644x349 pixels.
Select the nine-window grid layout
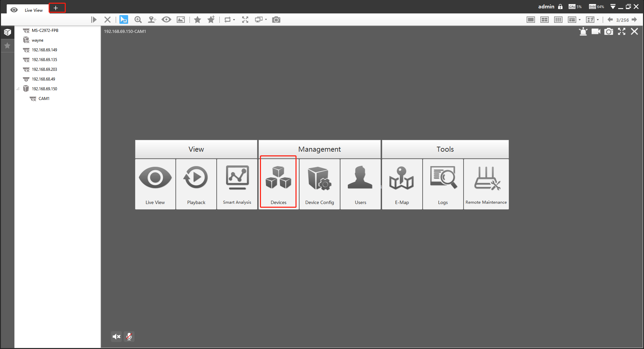point(558,20)
